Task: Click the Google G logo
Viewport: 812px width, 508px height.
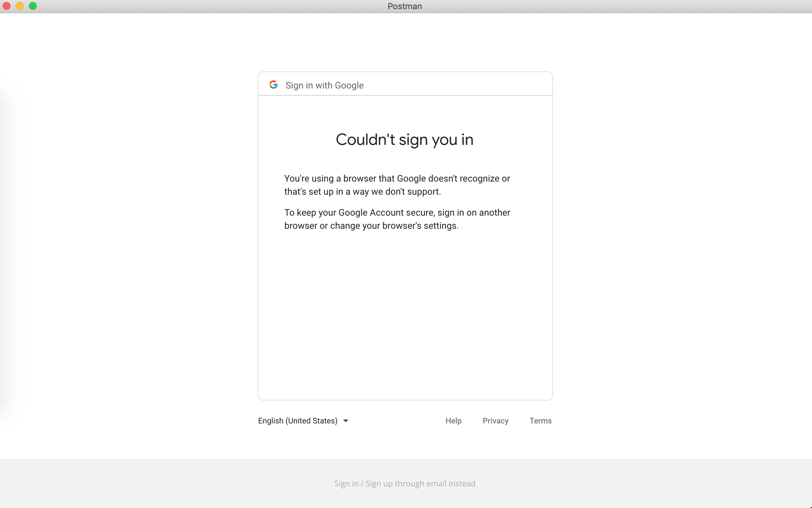Action: 274,84
